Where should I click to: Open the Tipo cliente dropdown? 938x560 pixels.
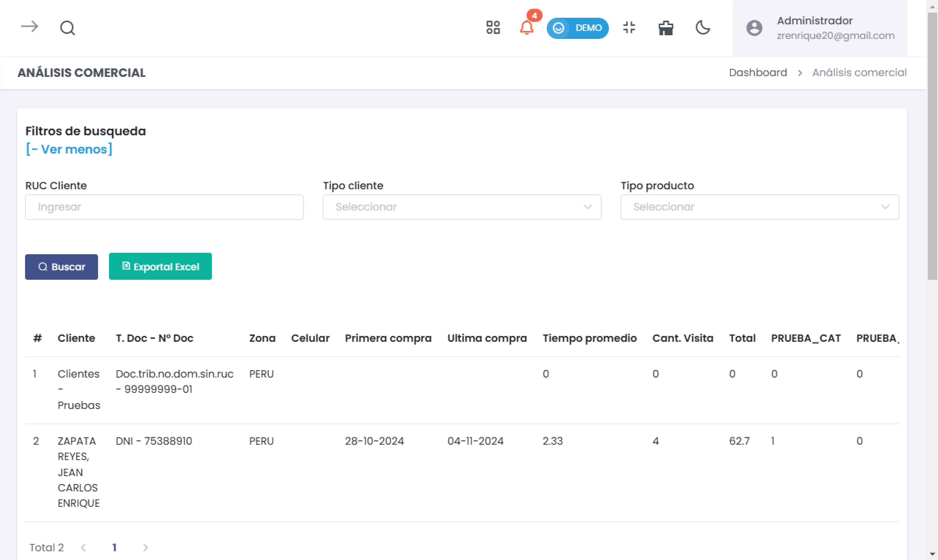coord(462,207)
